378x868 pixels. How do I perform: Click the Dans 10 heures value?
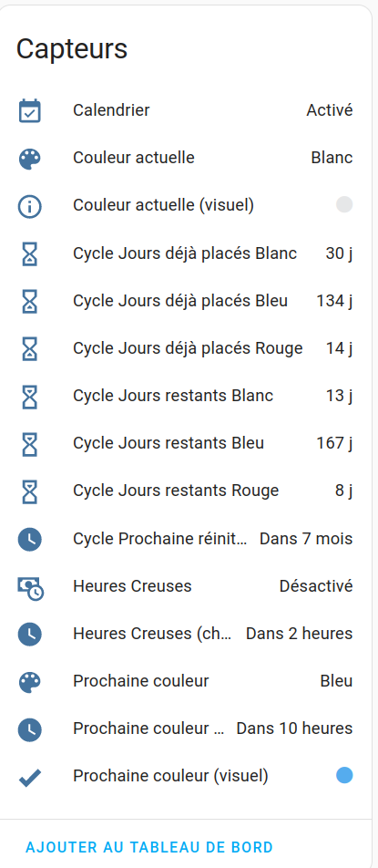pos(294,728)
